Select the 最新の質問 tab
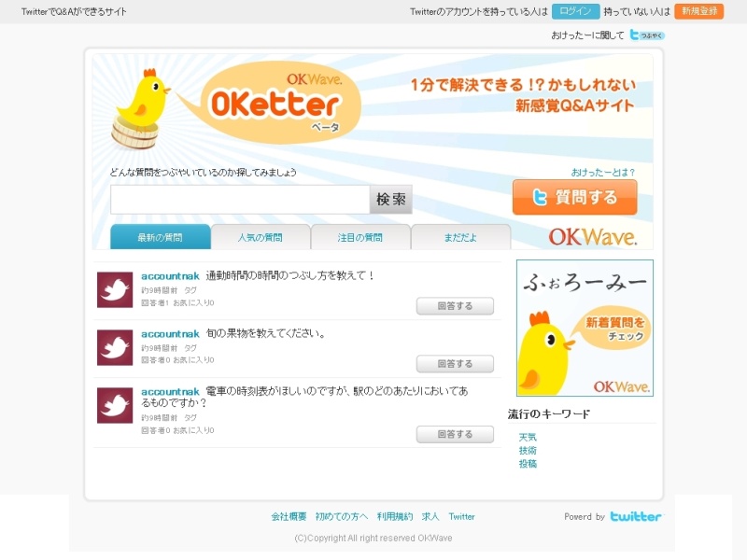The width and height of the screenshot is (747, 560). pyautogui.click(x=160, y=237)
